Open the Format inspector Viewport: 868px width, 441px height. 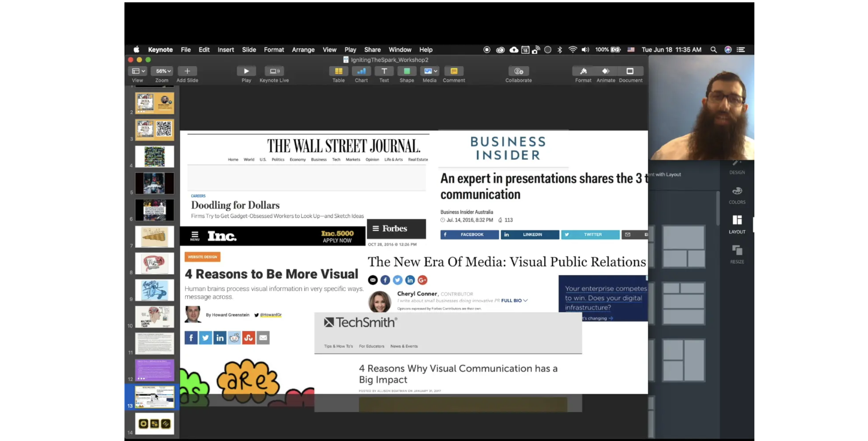click(583, 71)
